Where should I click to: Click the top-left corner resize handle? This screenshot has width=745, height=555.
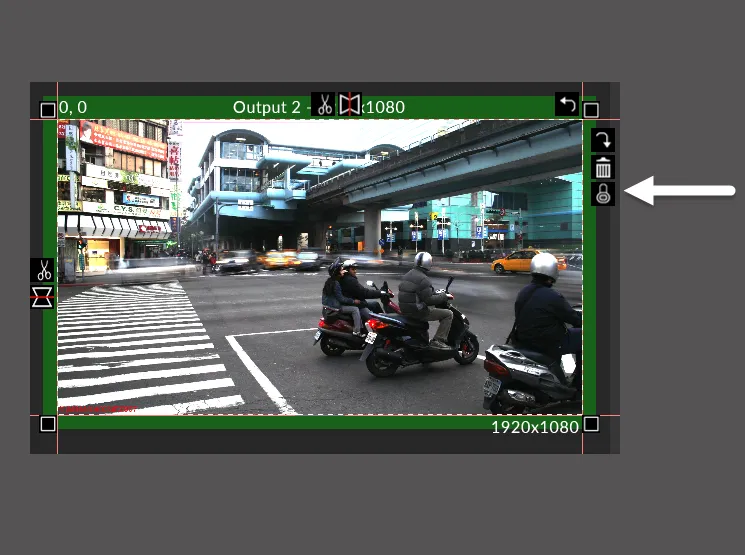point(47,110)
